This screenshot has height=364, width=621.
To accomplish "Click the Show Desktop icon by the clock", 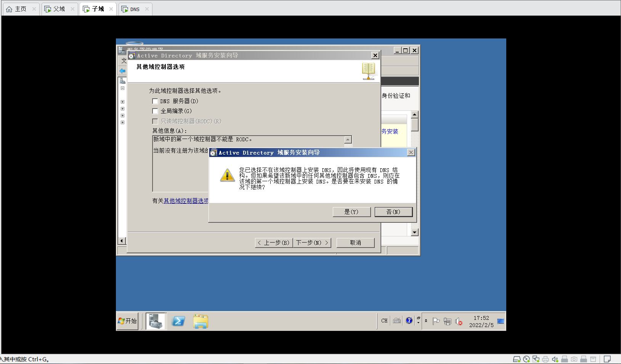I will click(x=501, y=321).
